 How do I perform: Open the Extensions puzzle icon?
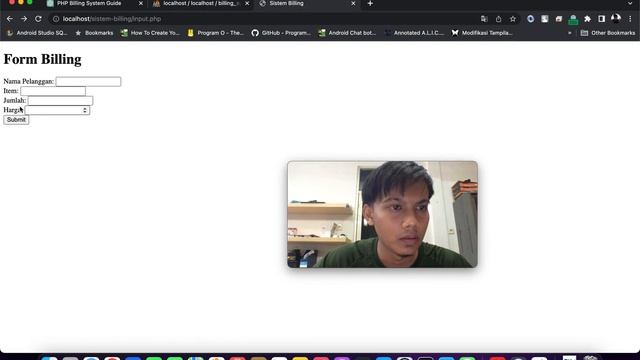pos(587,19)
